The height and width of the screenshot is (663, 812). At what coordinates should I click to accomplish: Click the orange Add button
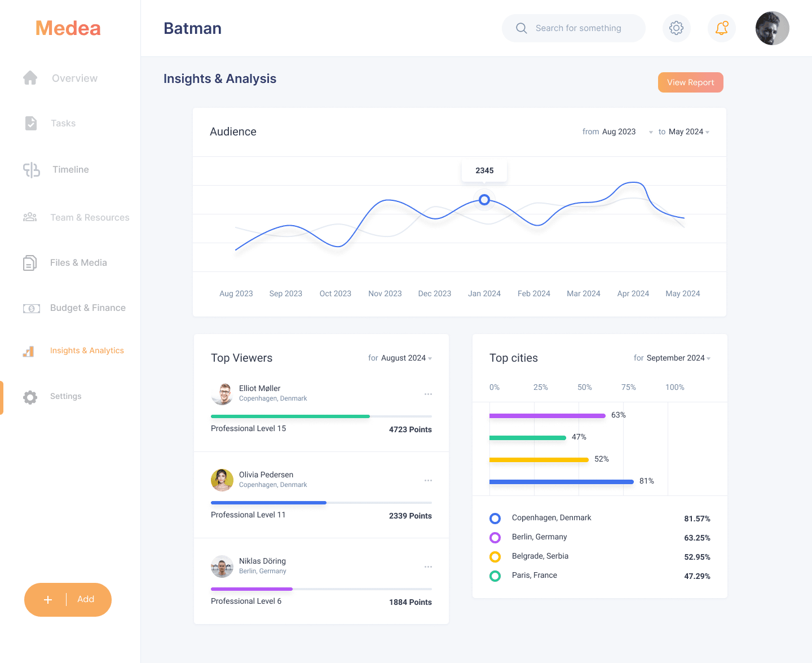[x=68, y=599]
